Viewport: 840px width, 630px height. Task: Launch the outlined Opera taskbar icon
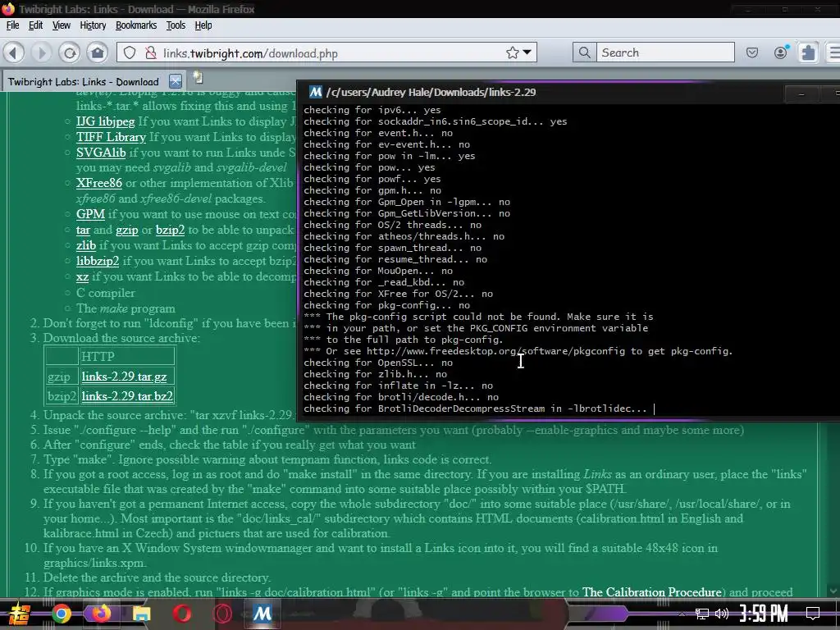point(221,614)
